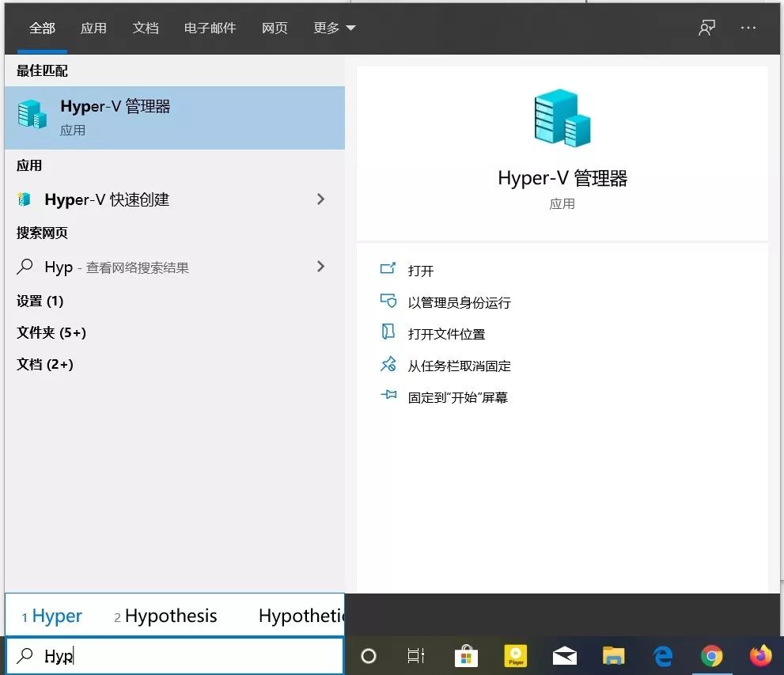Choose 固定到"开始"屏幕
Viewport: 784px width, 675px height.
pyautogui.click(x=457, y=397)
